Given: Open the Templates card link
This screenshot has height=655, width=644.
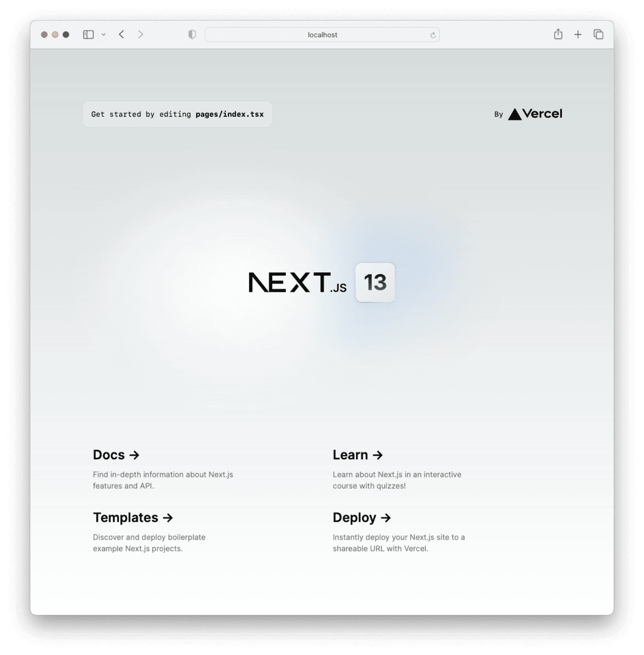Looking at the screenshot, I should pyautogui.click(x=133, y=517).
